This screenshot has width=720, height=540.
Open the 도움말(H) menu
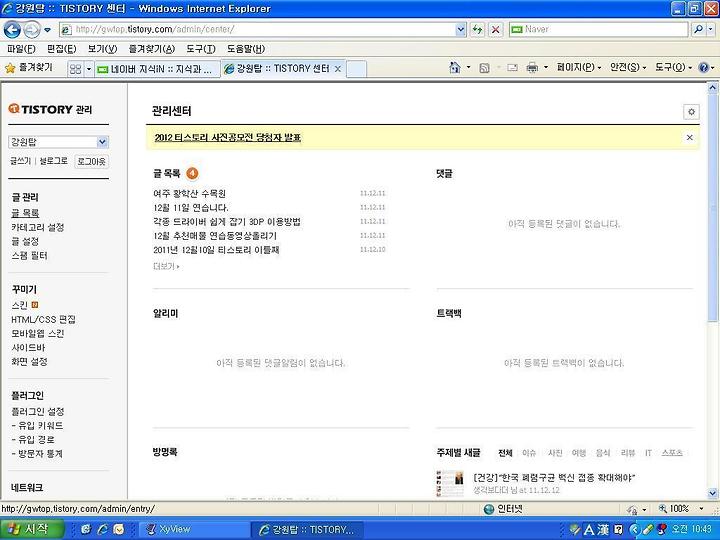[x=246, y=49]
